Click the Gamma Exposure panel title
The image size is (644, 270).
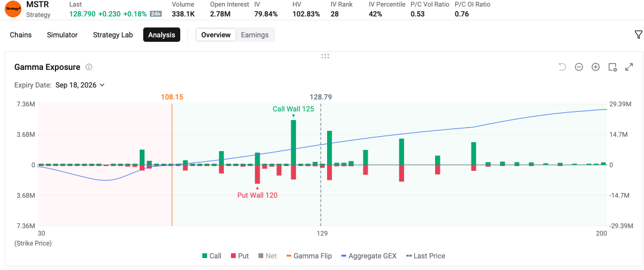point(47,67)
